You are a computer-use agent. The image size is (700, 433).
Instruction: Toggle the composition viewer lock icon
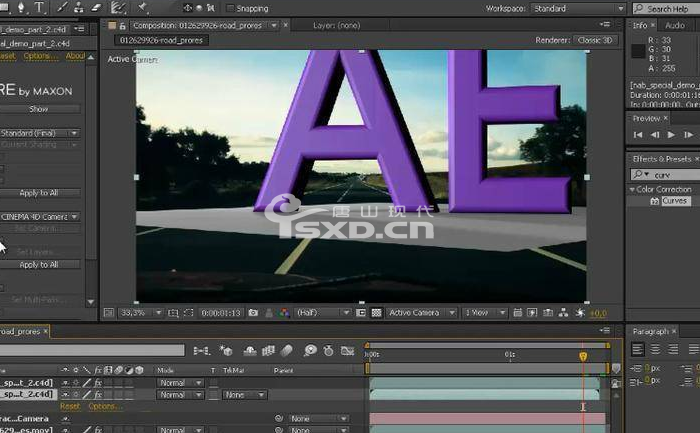coord(122,26)
